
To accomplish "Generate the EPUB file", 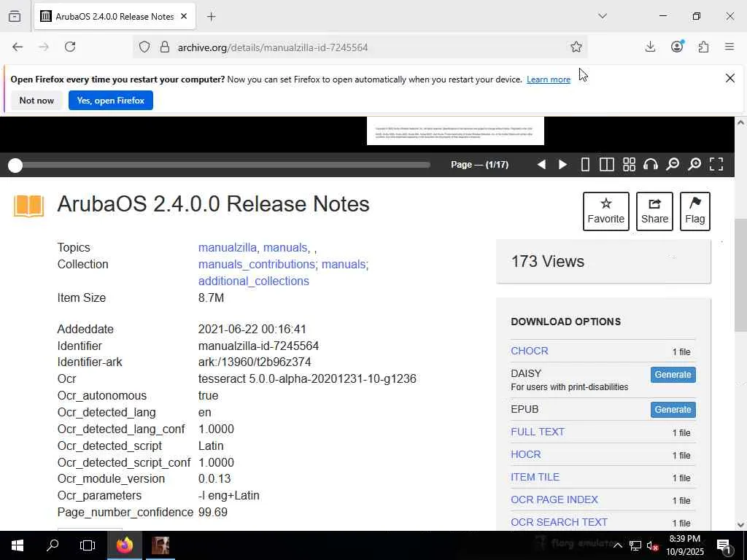I will [x=673, y=410].
